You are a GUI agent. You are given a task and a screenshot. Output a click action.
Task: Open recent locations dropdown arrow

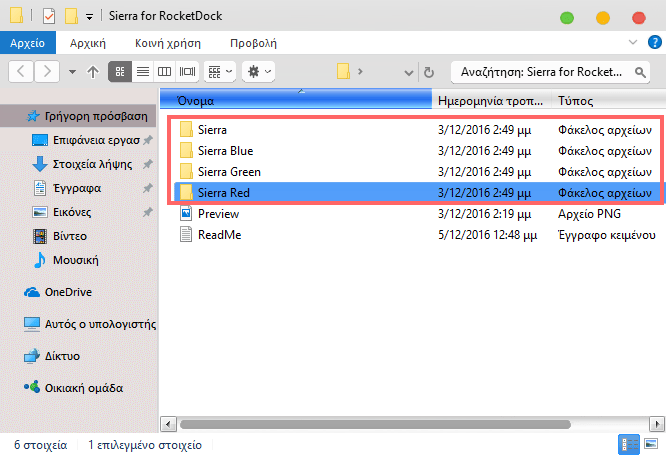[x=73, y=72]
